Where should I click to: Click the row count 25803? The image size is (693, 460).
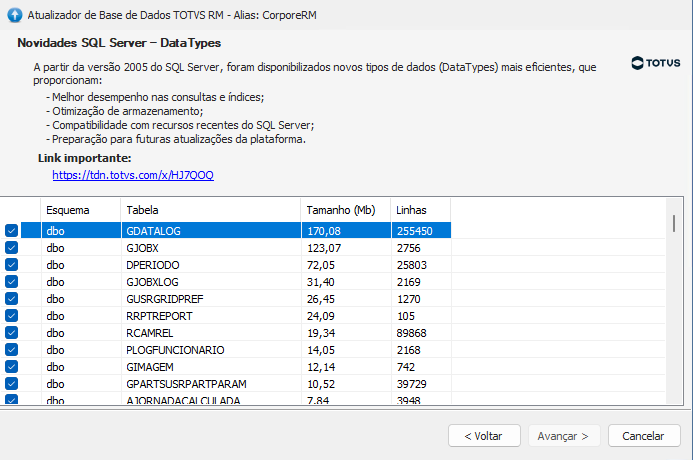411,265
